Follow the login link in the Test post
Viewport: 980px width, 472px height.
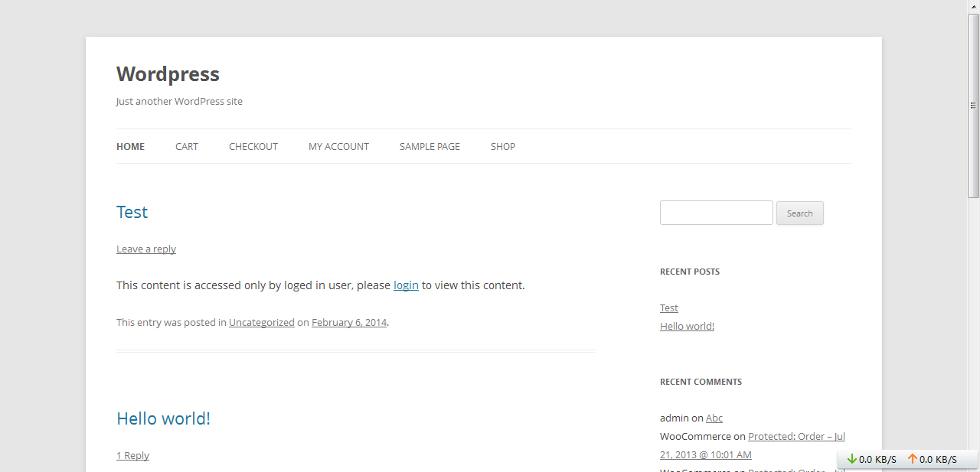pyautogui.click(x=406, y=285)
